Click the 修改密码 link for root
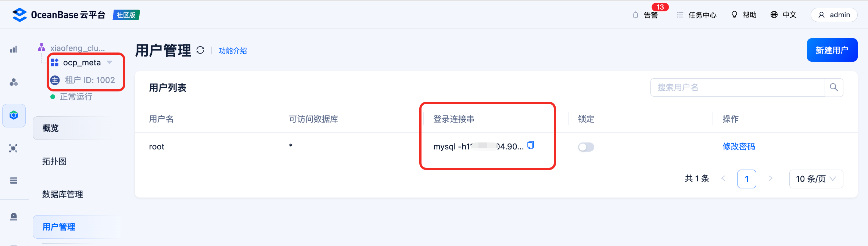The image size is (868, 246). [739, 146]
